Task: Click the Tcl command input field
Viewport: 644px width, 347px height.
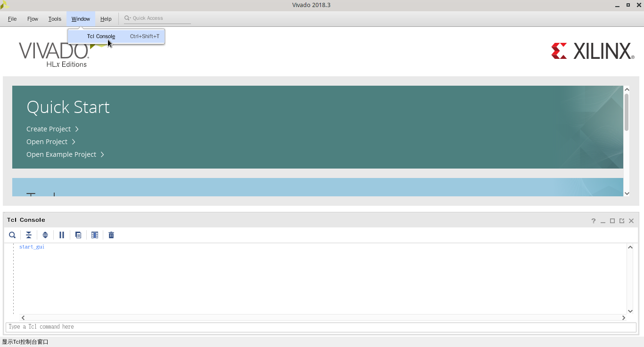Action: 321,327
